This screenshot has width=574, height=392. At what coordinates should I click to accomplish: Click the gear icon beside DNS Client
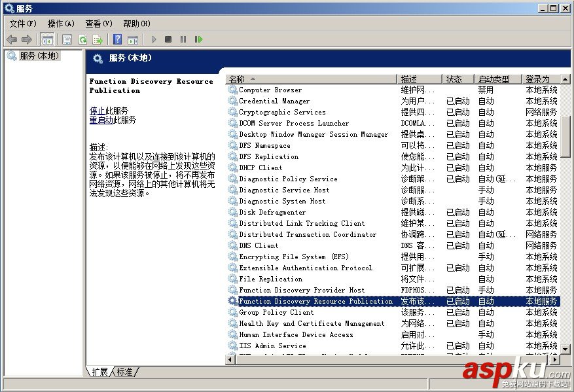tap(233, 245)
